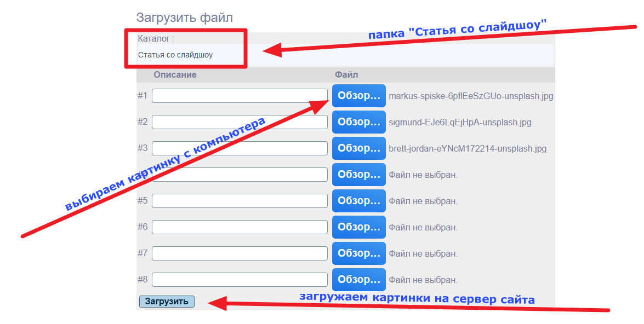Focus the description field for #1
Image resolution: width=644 pixels, height=324 pixels.
(x=240, y=96)
